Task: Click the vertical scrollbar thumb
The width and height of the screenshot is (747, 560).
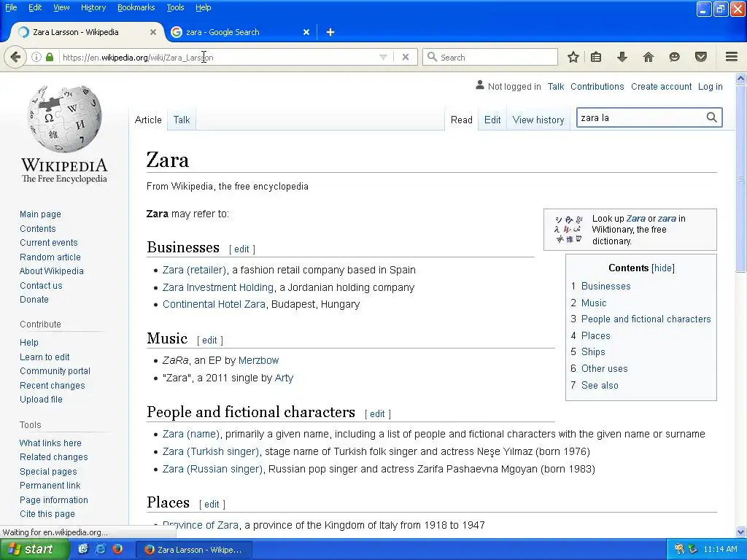Action: (x=741, y=179)
